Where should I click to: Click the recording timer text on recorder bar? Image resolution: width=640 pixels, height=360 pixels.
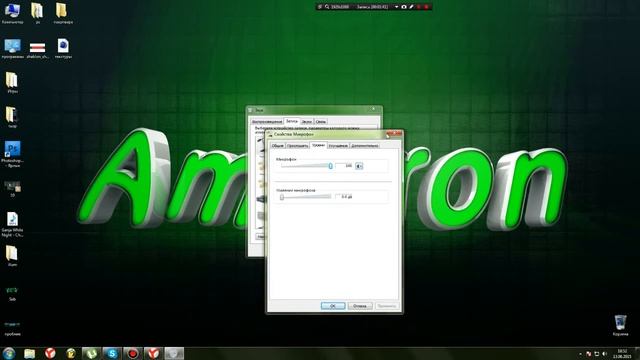point(372,7)
